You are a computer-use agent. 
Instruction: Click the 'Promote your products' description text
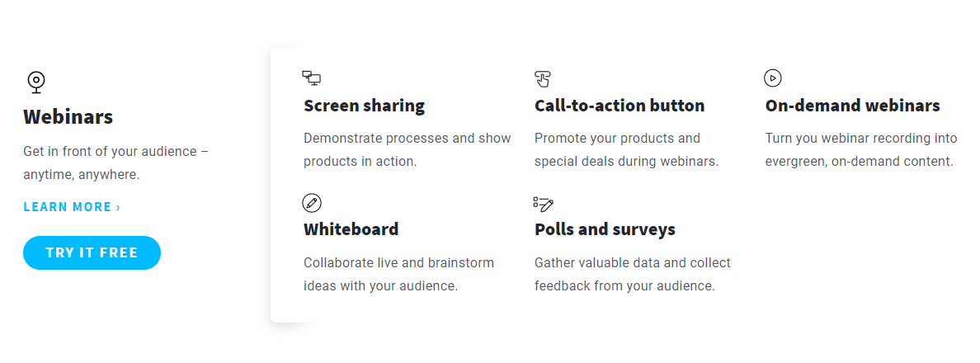pyautogui.click(x=626, y=149)
